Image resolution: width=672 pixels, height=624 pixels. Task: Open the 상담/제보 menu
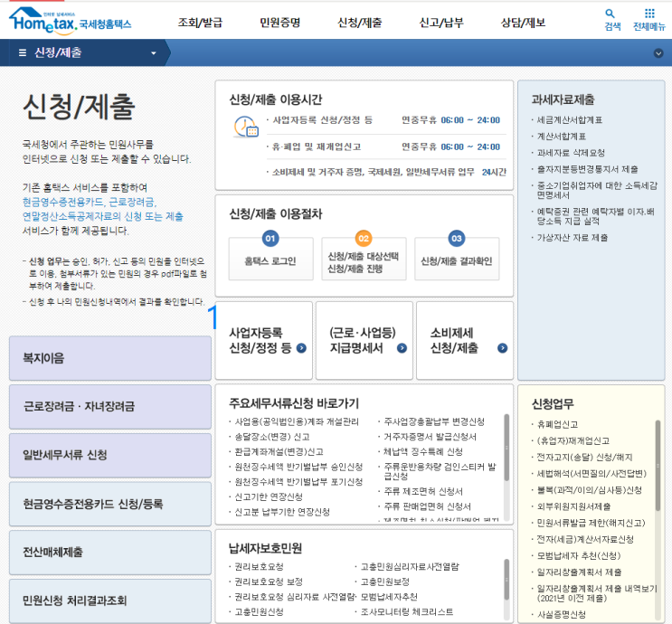524,23
